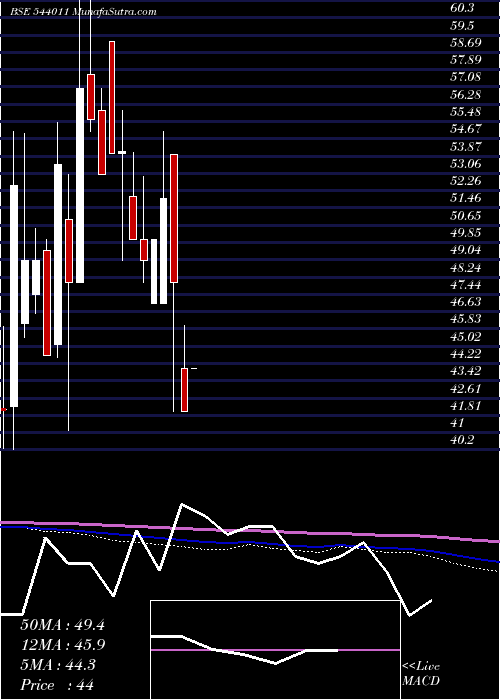500x700 pixels.
Task: Click the 54.67 price axis label
Action: (x=468, y=129)
